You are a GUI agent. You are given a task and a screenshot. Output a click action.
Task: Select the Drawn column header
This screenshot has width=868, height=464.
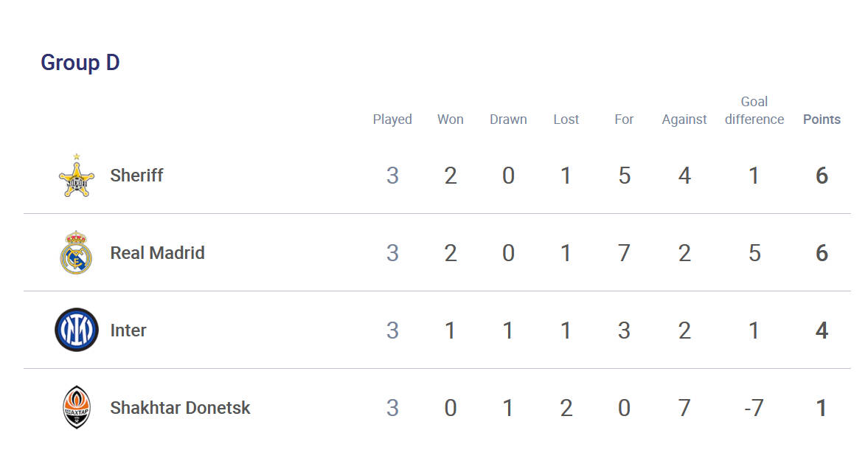click(x=508, y=120)
